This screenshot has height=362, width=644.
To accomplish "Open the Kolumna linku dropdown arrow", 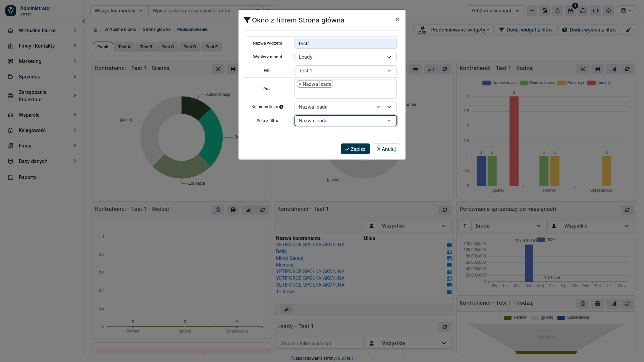I will tap(389, 107).
